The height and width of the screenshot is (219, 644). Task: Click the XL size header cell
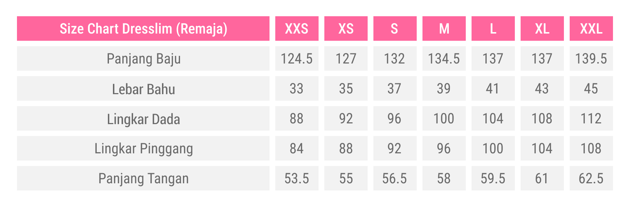click(542, 29)
